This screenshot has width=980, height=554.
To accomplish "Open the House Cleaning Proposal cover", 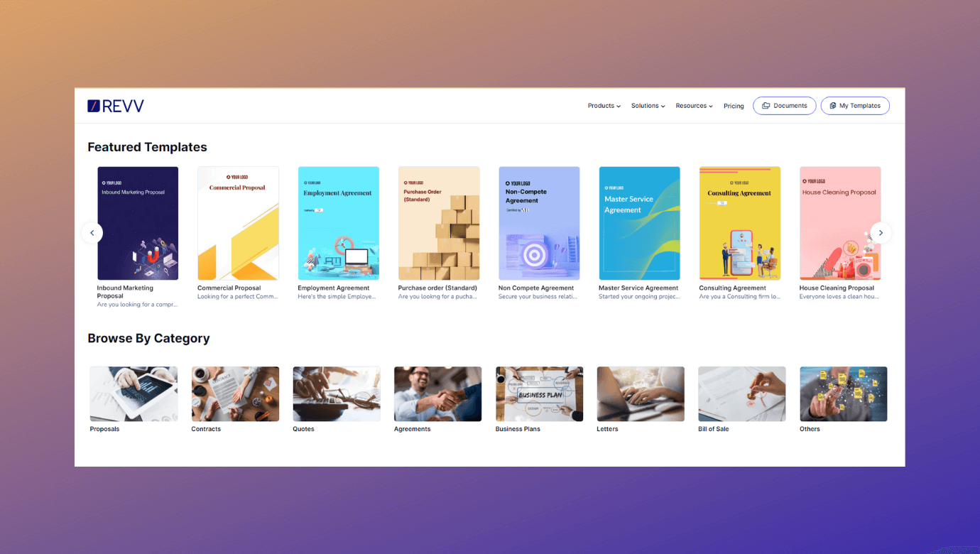I will [840, 223].
